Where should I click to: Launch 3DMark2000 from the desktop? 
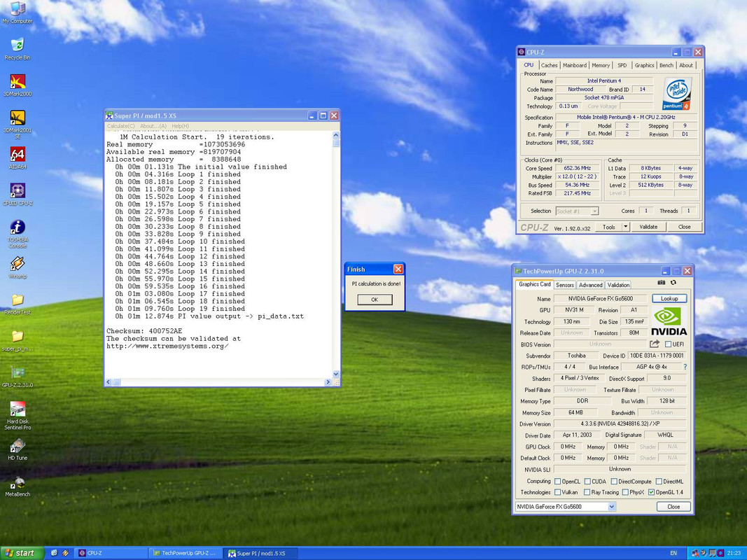[18, 85]
